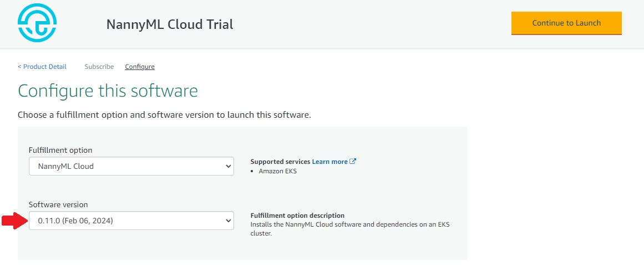
Task: Click the red arrow pointing at Software version
Action: pos(14,221)
